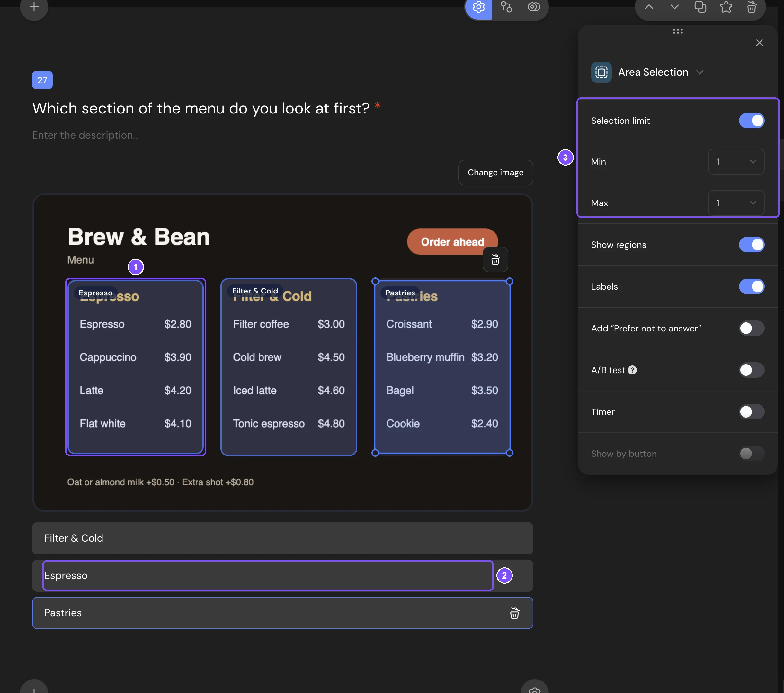Duplicate the question with the copy icon
The height and width of the screenshot is (693, 784).
tap(700, 7)
